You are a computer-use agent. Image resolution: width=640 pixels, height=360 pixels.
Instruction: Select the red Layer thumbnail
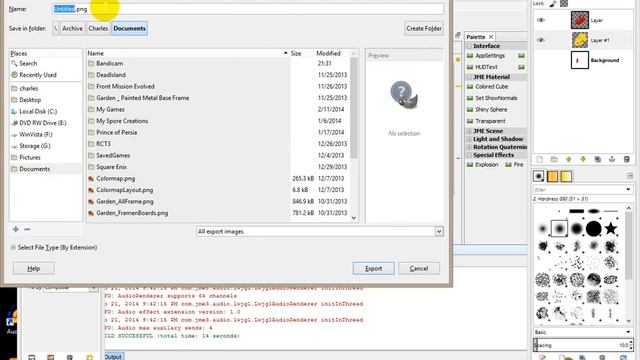tap(580, 20)
